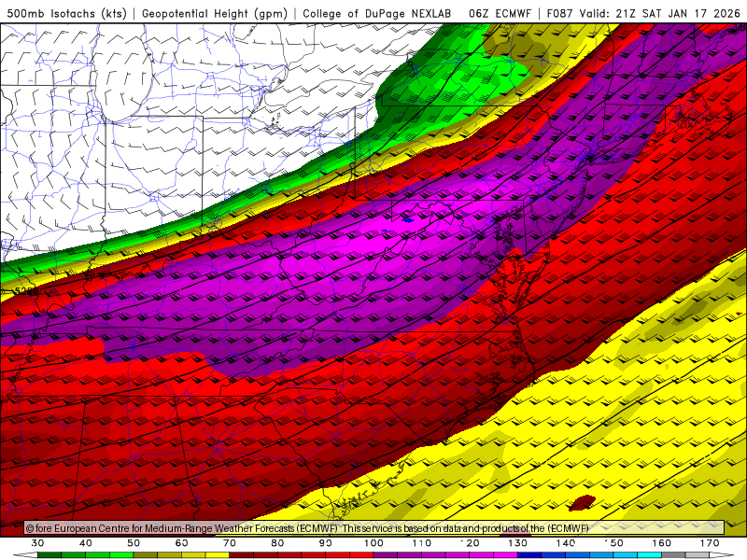Click the '5280' height contour label
The height and width of the screenshot is (560, 747).
tap(27, 291)
